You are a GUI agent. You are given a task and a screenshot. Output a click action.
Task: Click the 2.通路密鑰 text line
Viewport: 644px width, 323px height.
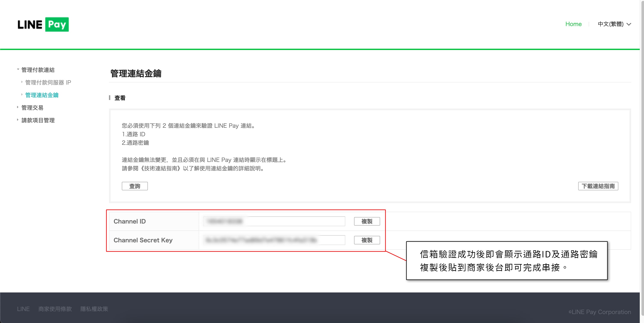135,143
